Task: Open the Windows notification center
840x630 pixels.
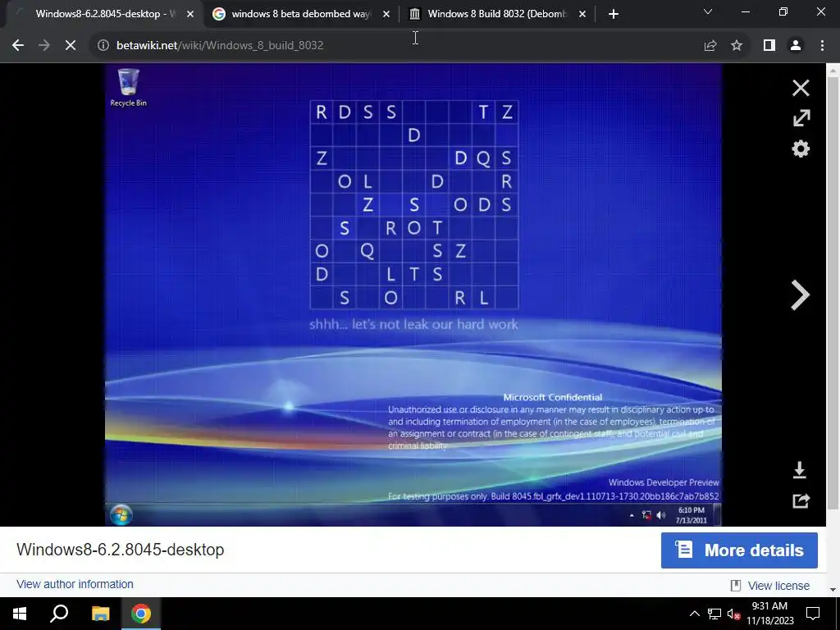Action: pyautogui.click(x=813, y=614)
